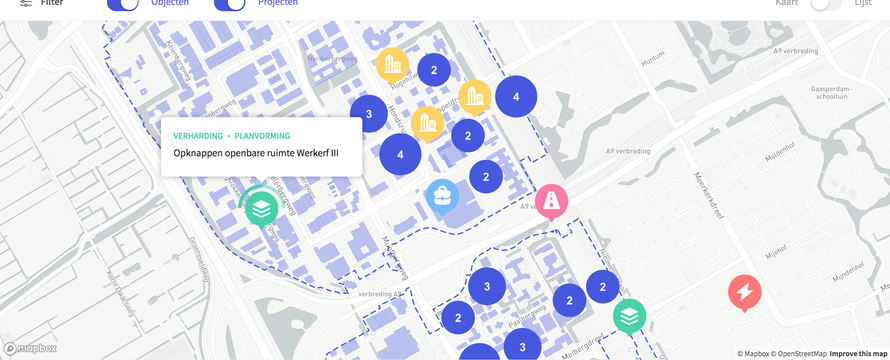Screen dimensions: 890x360
Task: Expand the 3 cluster by the Meibergdreef label
Action: [522, 346]
